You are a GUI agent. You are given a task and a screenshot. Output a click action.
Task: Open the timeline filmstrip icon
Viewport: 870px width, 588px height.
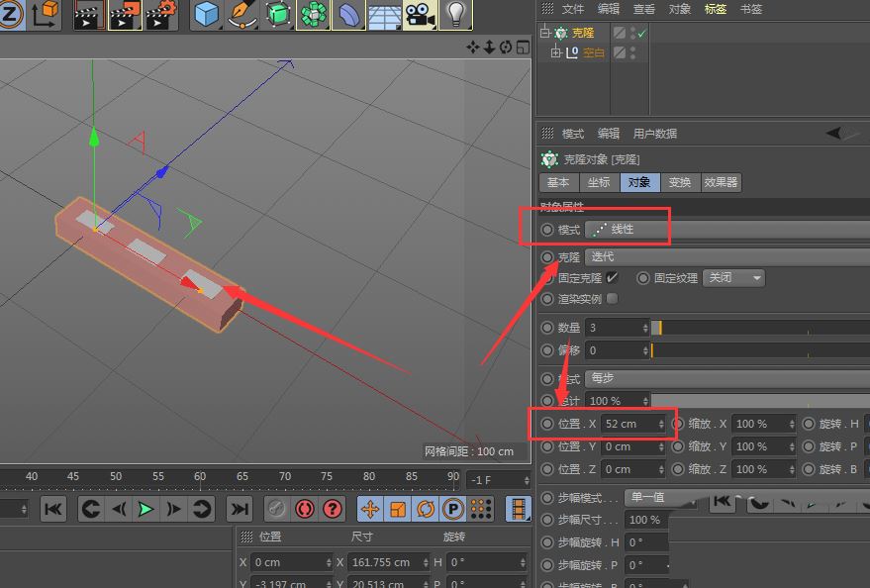tap(519, 509)
